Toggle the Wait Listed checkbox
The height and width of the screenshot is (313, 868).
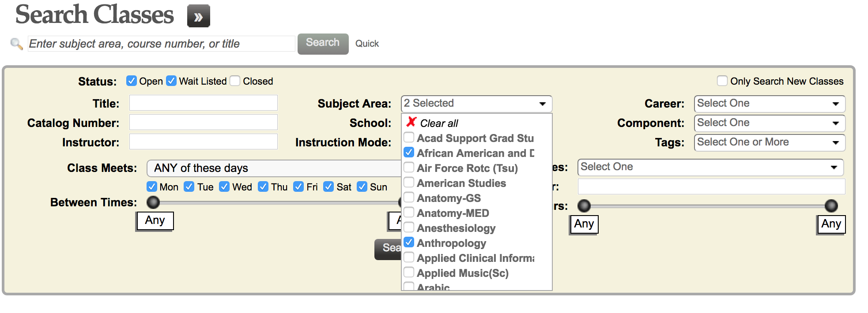coord(171,81)
